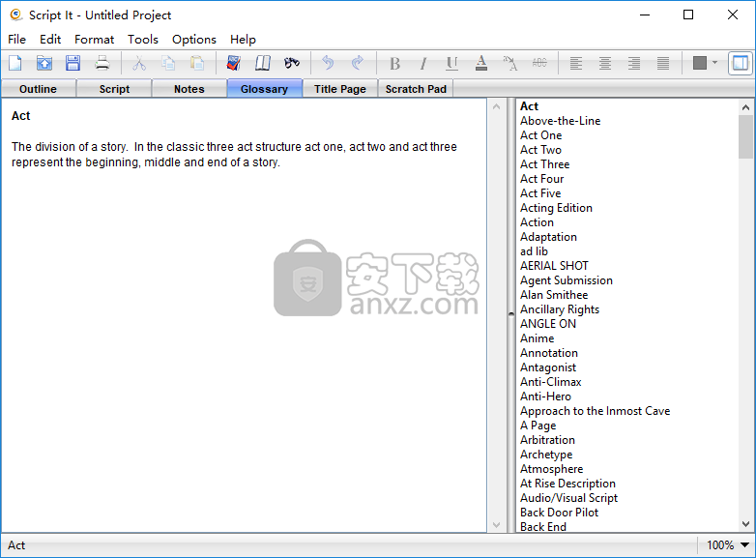756x558 pixels.
Task: Toggle bold formatting
Action: (x=394, y=63)
